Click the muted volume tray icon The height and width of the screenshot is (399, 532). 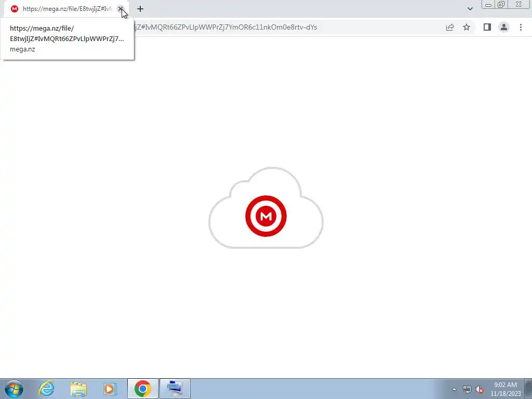[480, 389]
